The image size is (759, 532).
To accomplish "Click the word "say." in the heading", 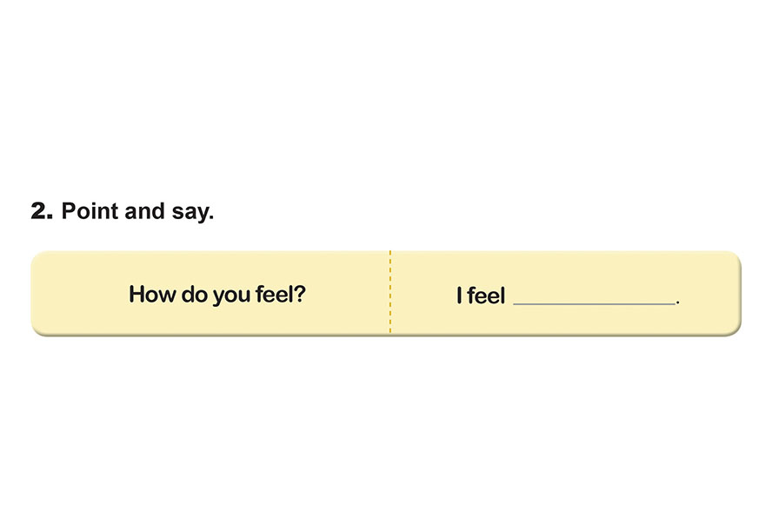I will (x=190, y=212).
